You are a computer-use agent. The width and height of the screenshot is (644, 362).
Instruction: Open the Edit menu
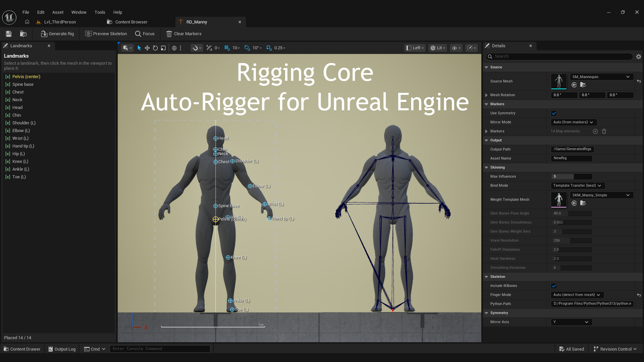pyautogui.click(x=41, y=12)
